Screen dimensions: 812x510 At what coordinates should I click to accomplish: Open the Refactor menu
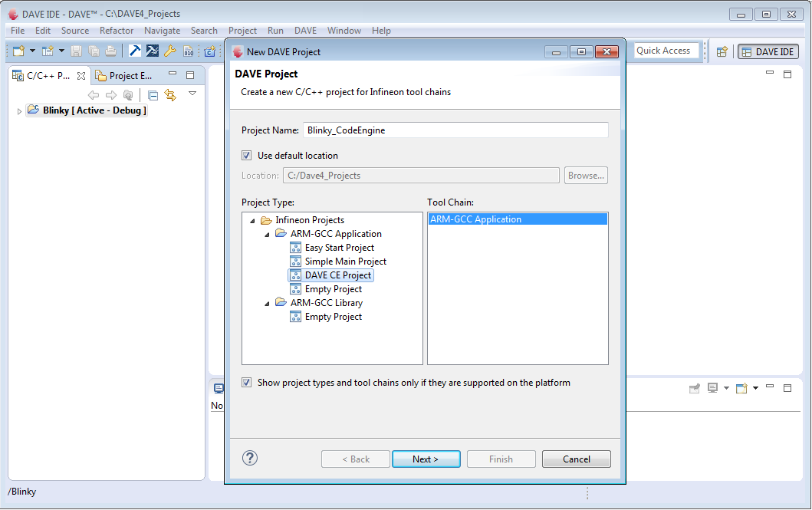pos(117,31)
